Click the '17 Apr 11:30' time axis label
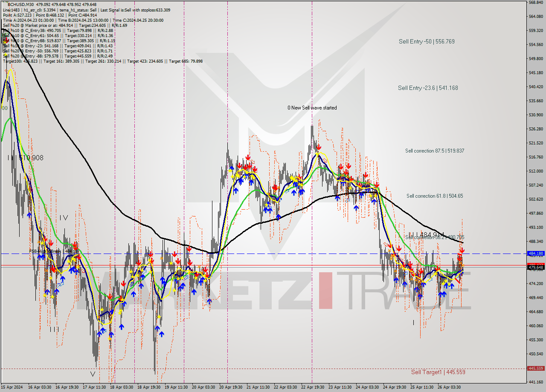 (x=95, y=387)
